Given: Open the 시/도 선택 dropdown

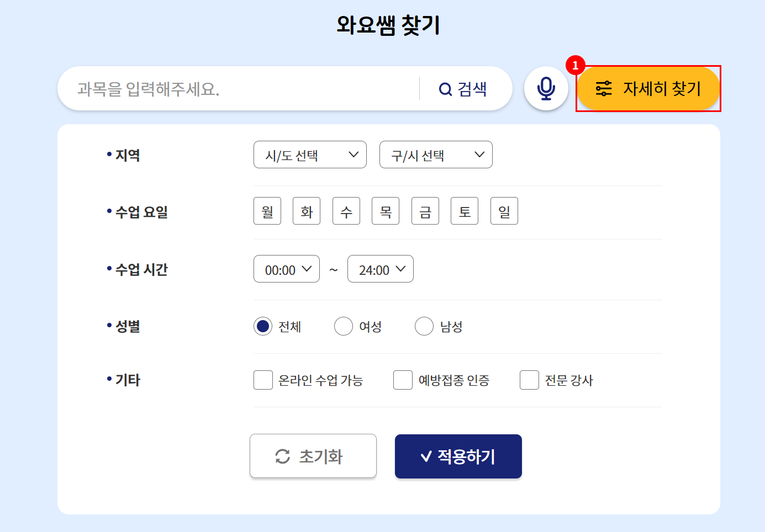Looking at the screenshot, I should coord(310,155).
